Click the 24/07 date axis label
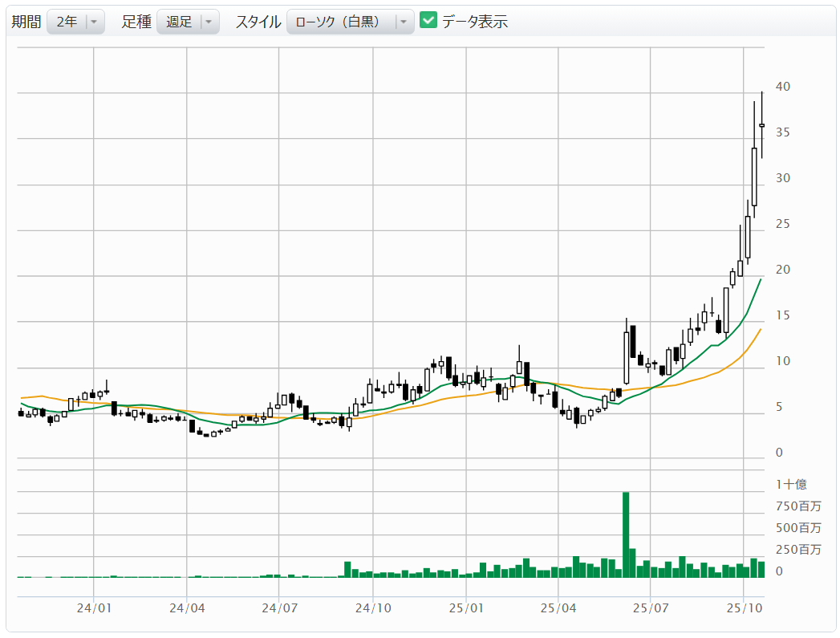Screen dimensions: 840x638 pos(279,609)
